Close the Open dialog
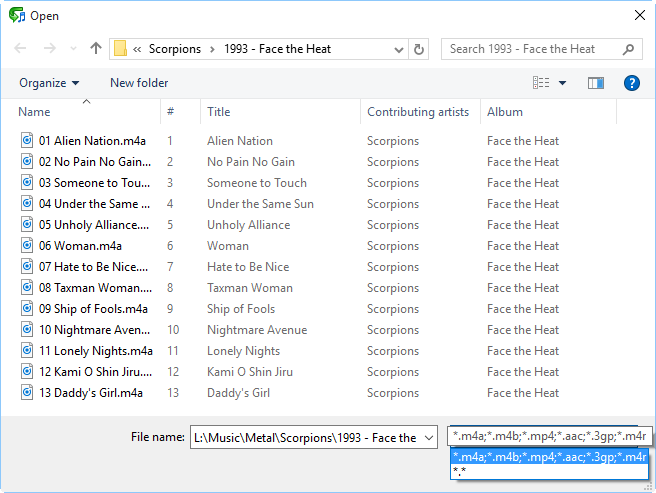Screen dimensions: 656x493 pyautogui.click(x=639, y=15)
